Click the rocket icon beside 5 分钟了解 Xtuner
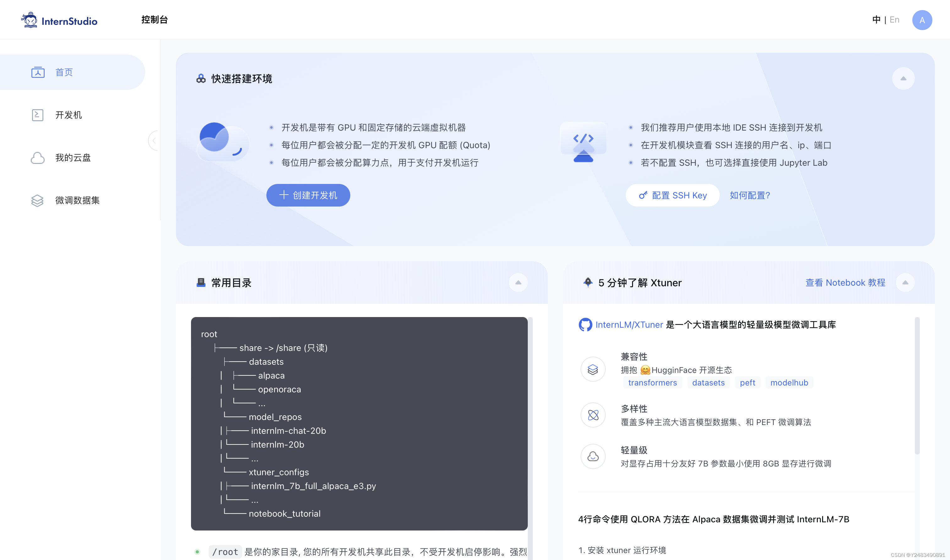Image resolution: width=950 pixels, height=560 pixels. [588, 282]
